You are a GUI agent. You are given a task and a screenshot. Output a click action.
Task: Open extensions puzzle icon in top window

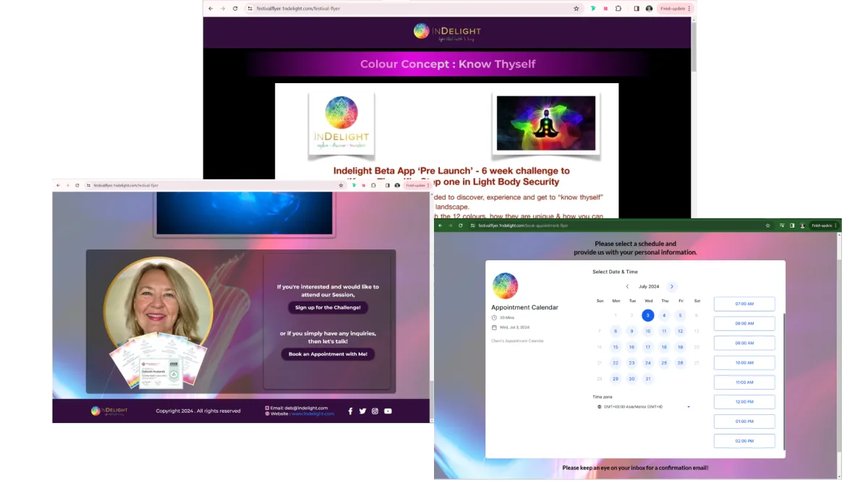point(618,9)
